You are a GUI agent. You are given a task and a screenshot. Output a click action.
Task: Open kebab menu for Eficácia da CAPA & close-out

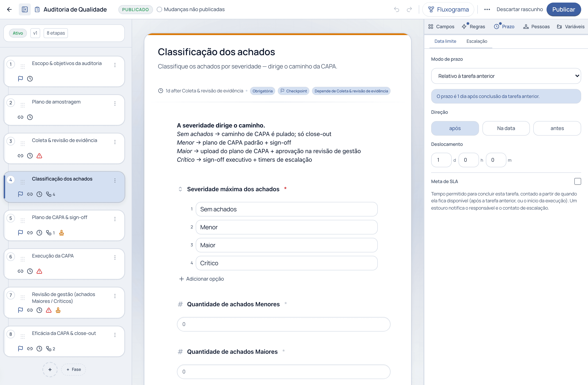coord(115,335)
